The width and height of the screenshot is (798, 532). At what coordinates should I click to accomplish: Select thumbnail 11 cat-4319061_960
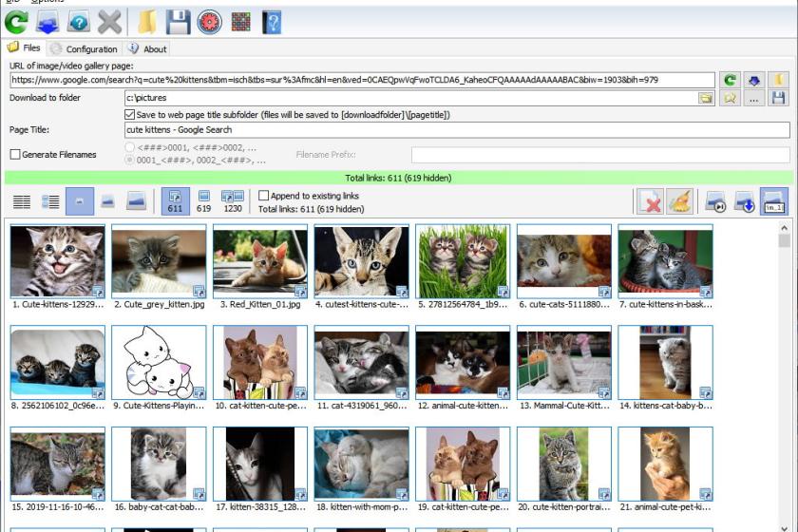pyautogui.click(x=361, y=363)
